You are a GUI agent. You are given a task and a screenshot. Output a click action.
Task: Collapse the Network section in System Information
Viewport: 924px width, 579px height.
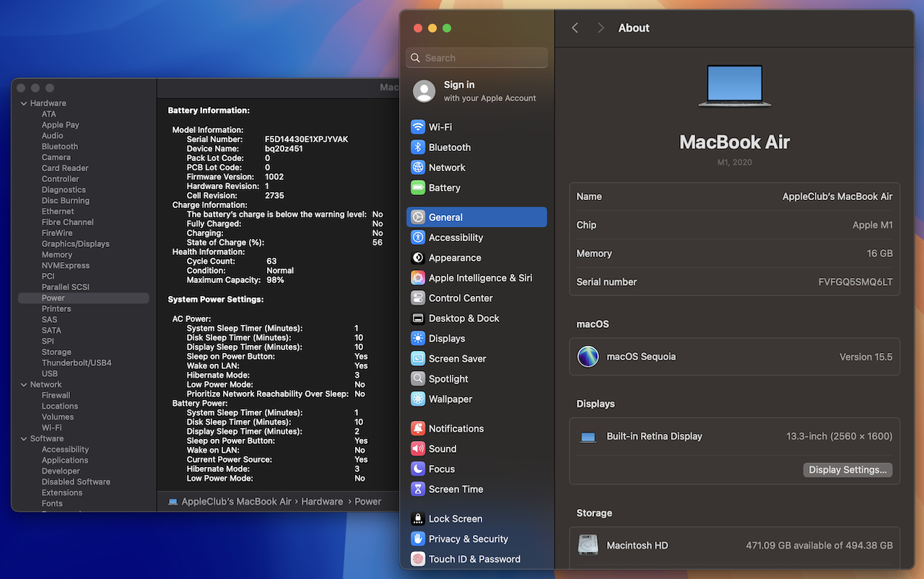tap(24, 385)
